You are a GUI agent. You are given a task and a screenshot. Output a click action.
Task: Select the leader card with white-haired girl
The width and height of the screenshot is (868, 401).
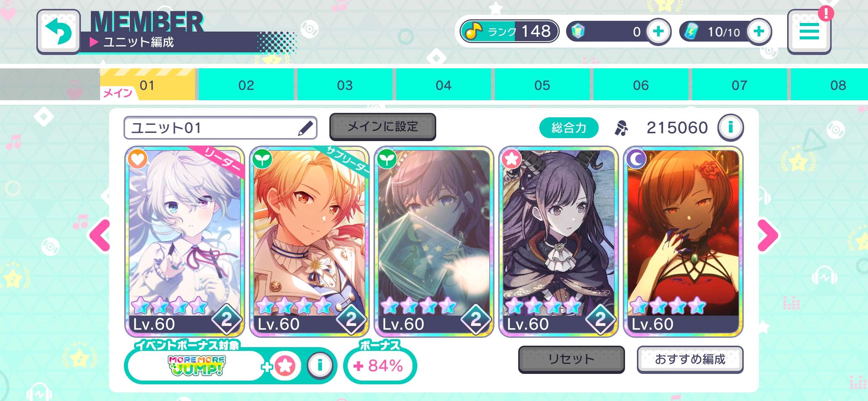(x=184, y=242)
